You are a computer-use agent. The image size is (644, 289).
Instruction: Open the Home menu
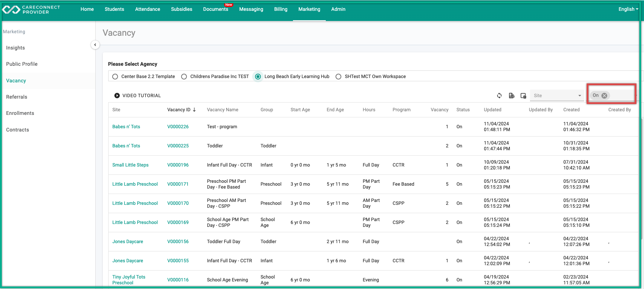click(x=87, y=9)
